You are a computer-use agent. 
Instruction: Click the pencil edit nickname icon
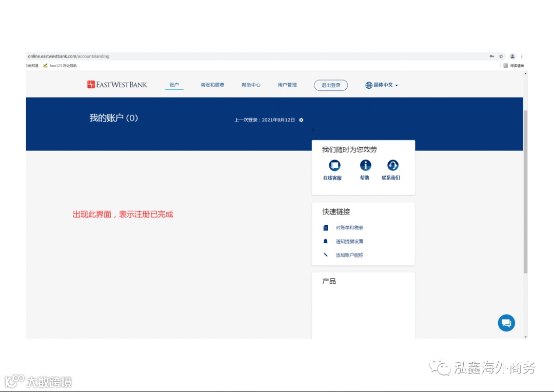(326, 254)
